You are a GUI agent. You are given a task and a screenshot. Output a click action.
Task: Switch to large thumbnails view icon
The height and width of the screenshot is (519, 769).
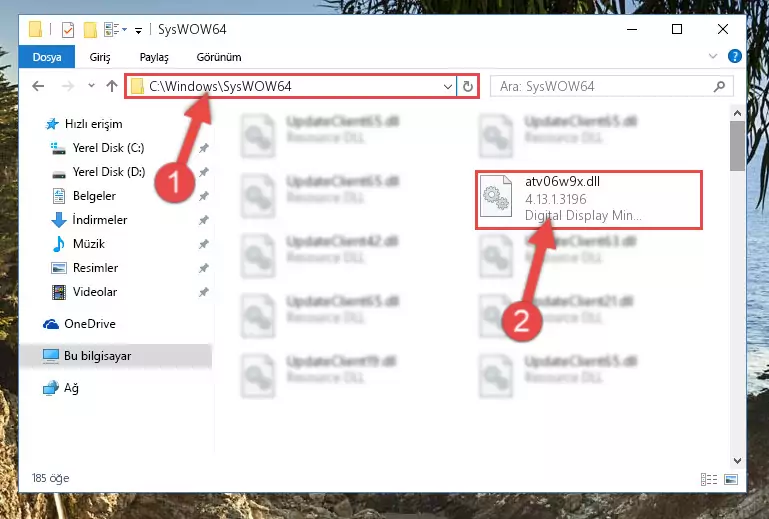731,479
